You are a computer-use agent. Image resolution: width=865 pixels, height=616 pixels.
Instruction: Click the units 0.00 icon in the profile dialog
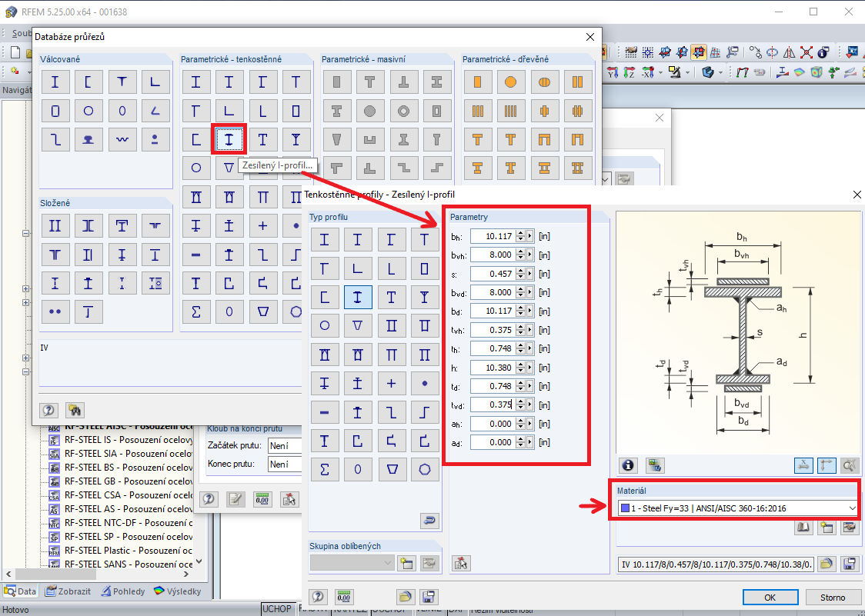(x=344, y=597)
